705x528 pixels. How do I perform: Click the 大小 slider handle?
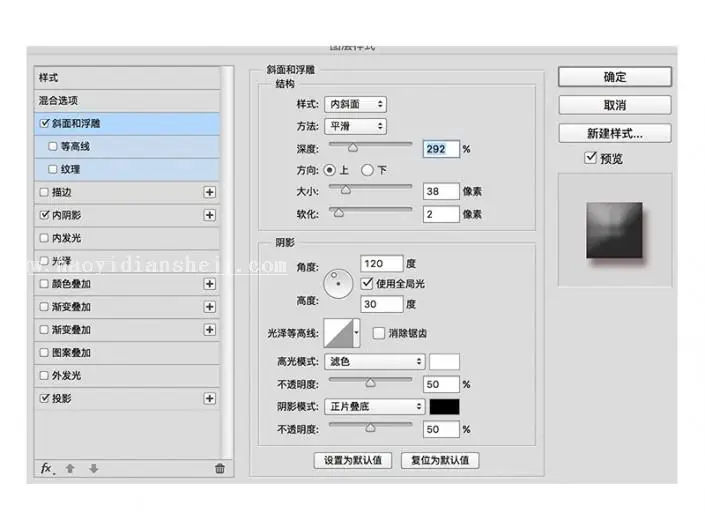[x=345, y=190]
